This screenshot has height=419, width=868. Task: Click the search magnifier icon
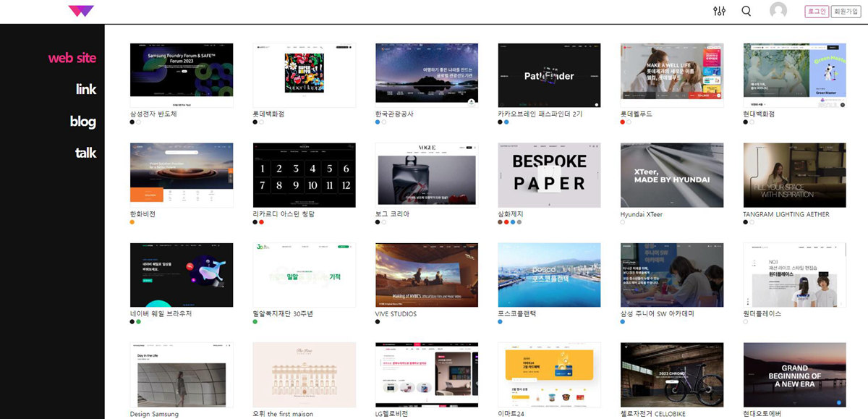point(746,11)
